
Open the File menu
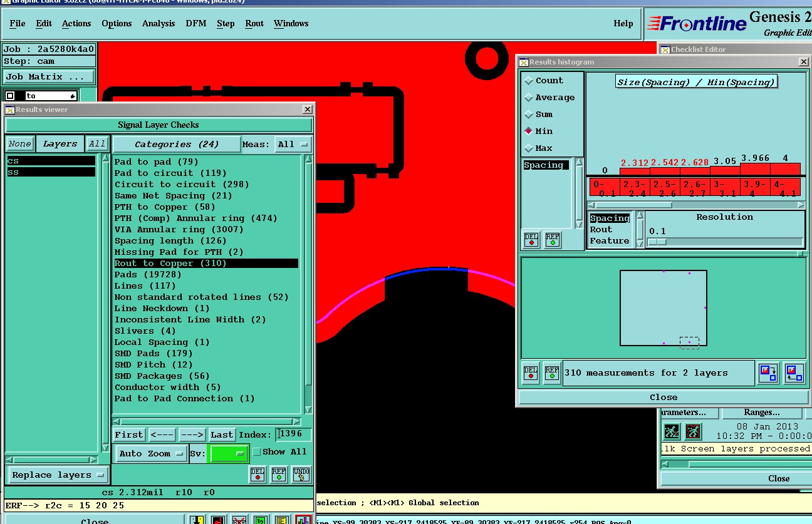coord(18,24)
